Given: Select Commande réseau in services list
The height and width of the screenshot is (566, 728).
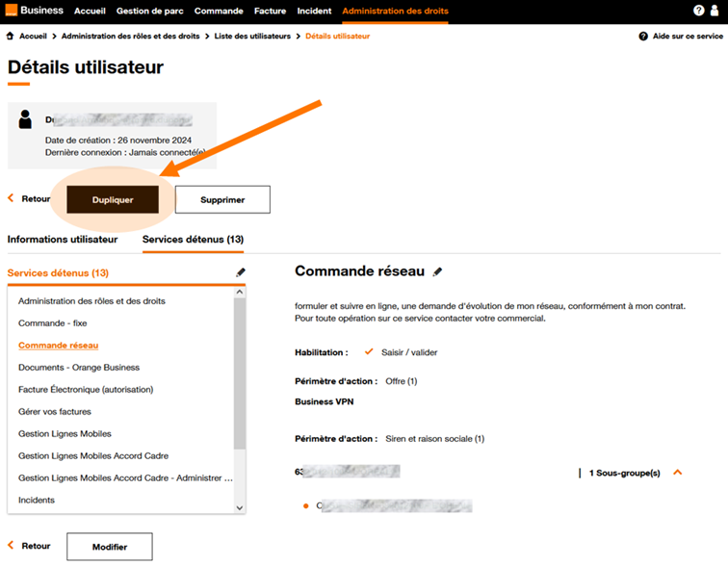Looking at the screenshot, I should pos(59,346).
